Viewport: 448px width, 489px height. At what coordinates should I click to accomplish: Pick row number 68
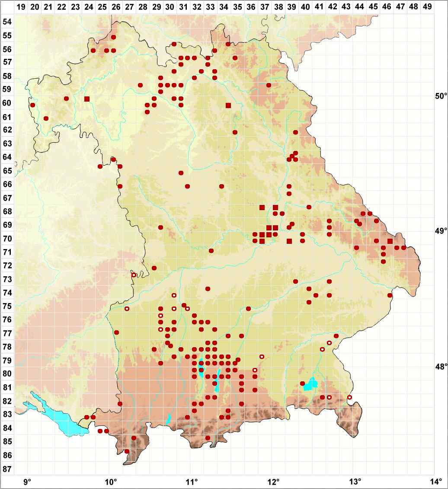click(x=7, y=211)
